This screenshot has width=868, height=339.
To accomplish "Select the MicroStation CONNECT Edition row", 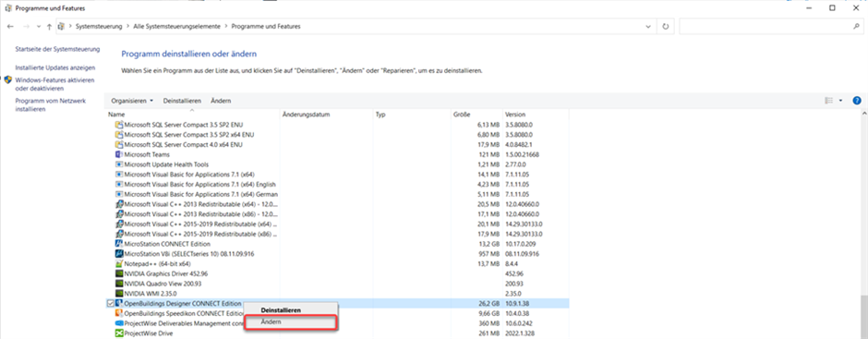I will (x=338, y=244).
